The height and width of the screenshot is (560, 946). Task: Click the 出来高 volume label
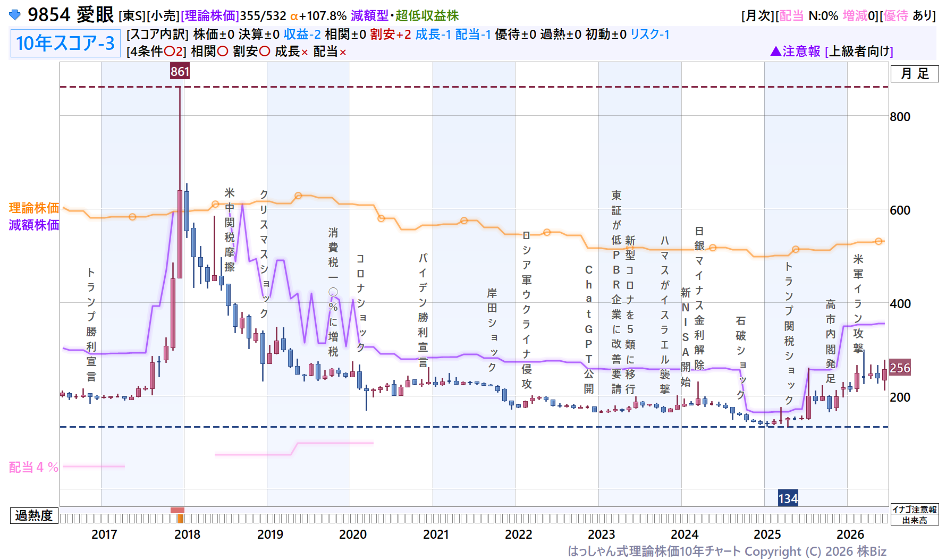[915, 520]
